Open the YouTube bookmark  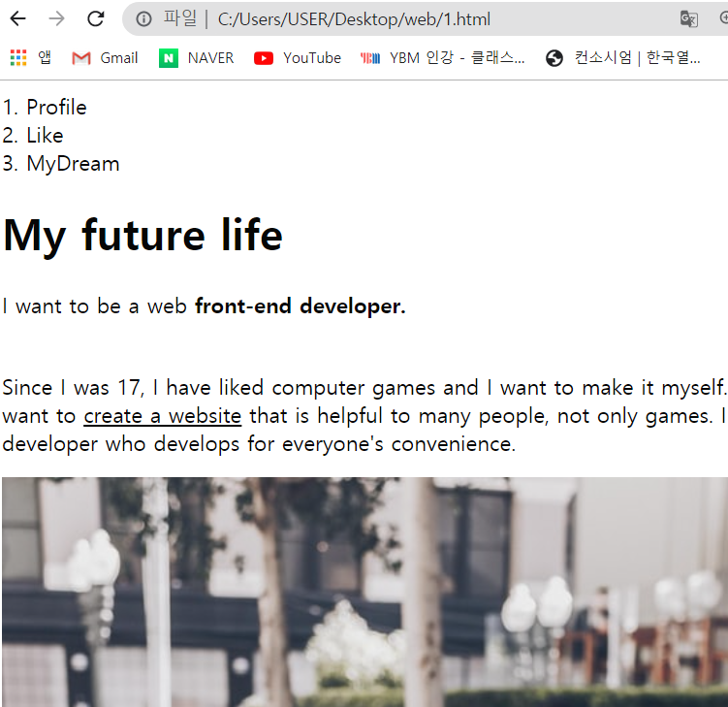(x=298, y=58)
